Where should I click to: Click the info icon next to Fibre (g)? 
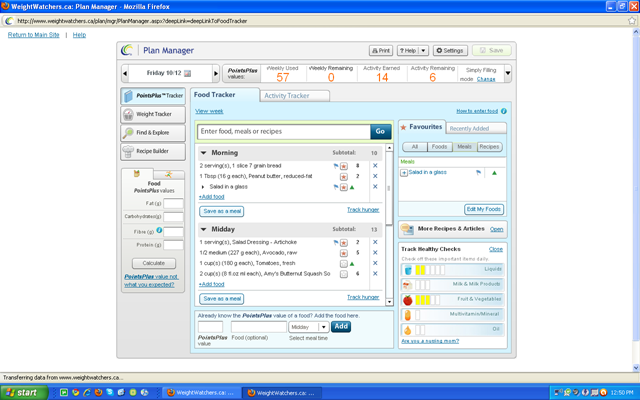point(159,231)
